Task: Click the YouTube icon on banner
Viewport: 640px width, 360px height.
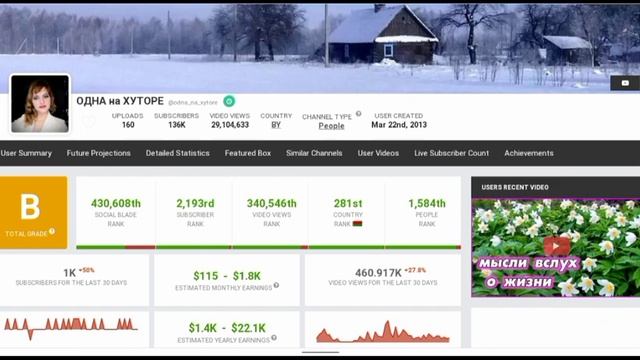Action: tap(625, 83)
